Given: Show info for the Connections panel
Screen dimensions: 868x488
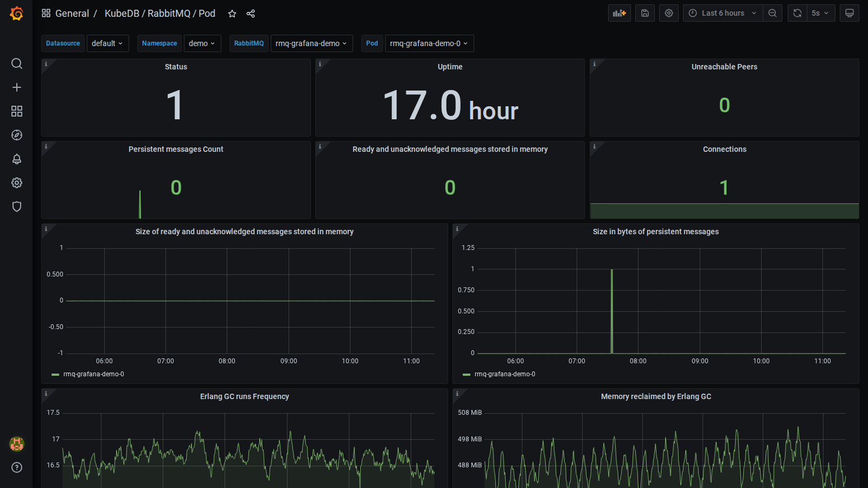Looking at the screenshot, I should (x=595, y=146).
